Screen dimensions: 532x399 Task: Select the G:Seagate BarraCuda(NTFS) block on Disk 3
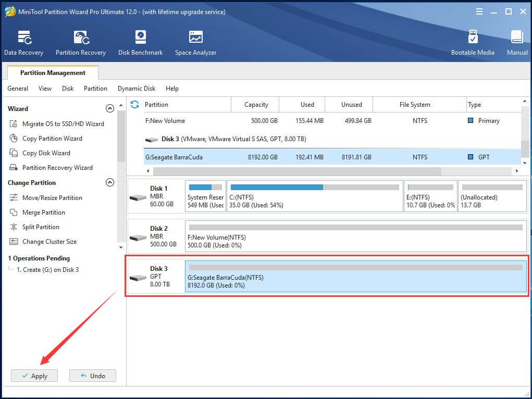click(356, 276)
